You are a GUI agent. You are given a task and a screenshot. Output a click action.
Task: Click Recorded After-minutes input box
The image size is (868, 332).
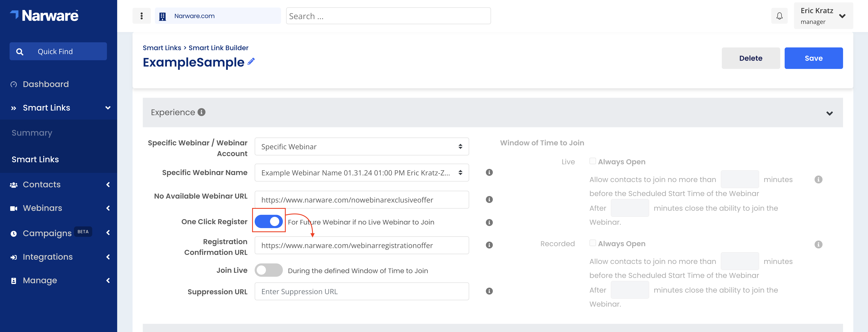pos(630,290)
